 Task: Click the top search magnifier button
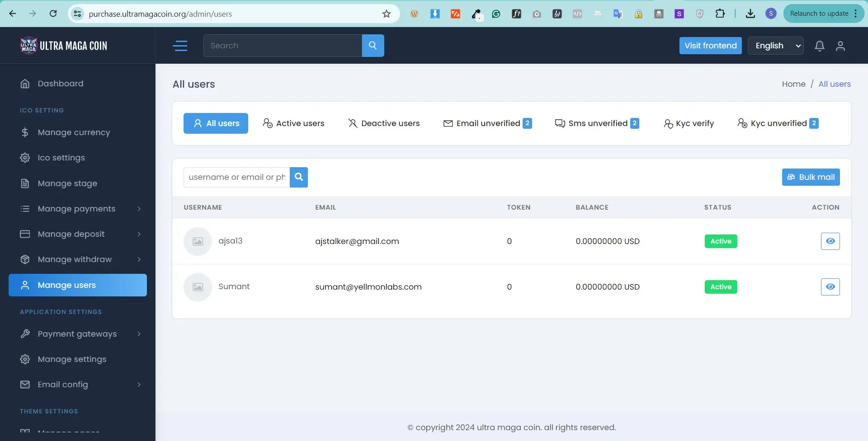point(373,46)
